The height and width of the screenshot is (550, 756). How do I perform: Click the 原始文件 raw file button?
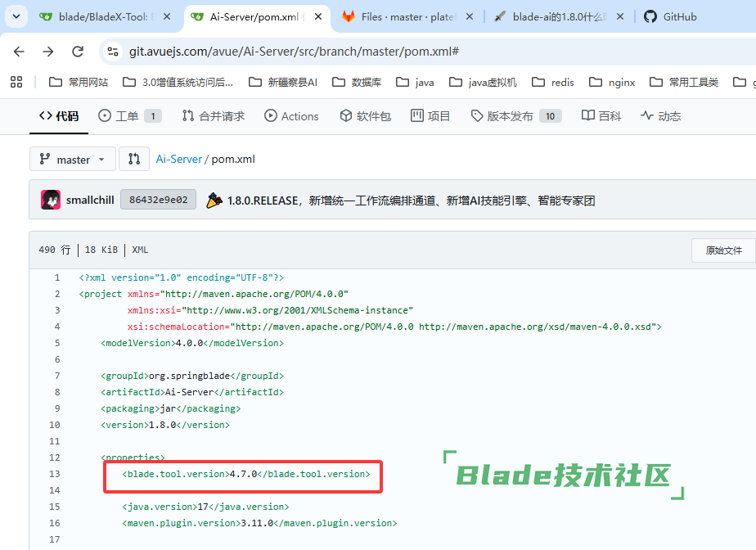[723, 250]
